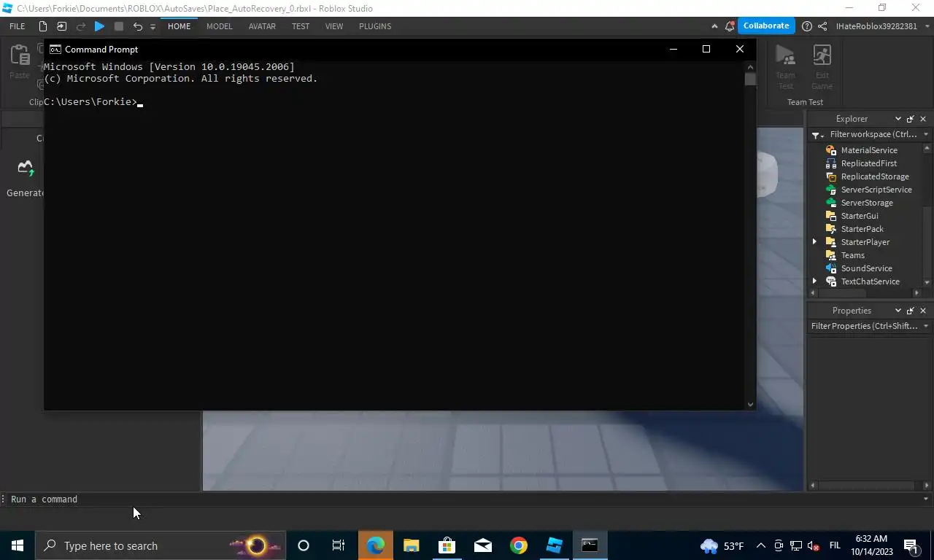Click the taskbar search box
The width and height of the screenshot is (934, 560).
(161, 545)
